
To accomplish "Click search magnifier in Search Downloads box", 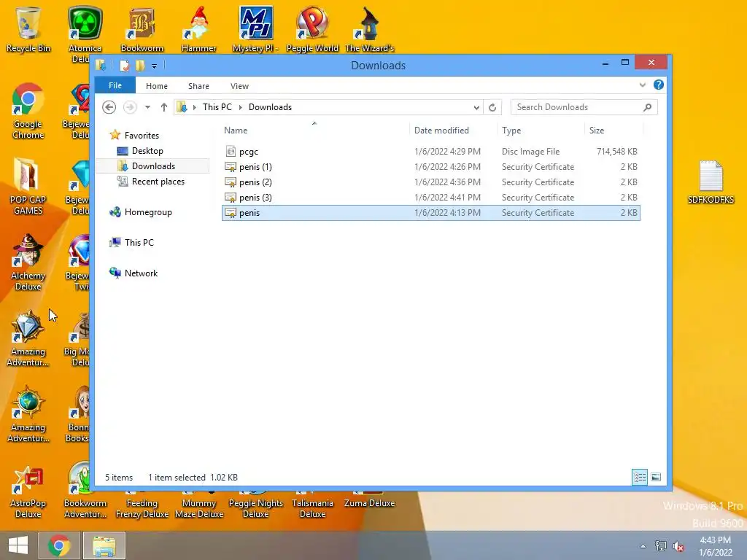I will coord(647,107).
